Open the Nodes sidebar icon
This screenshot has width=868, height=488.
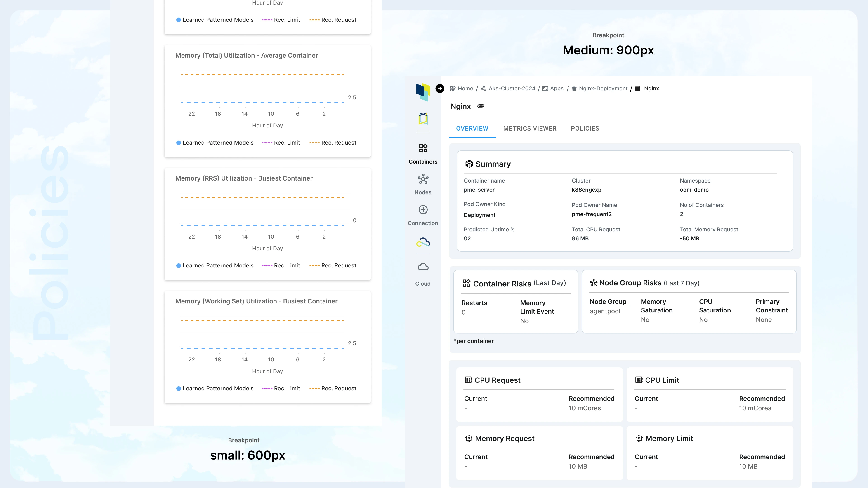click(x=423, y=179)
